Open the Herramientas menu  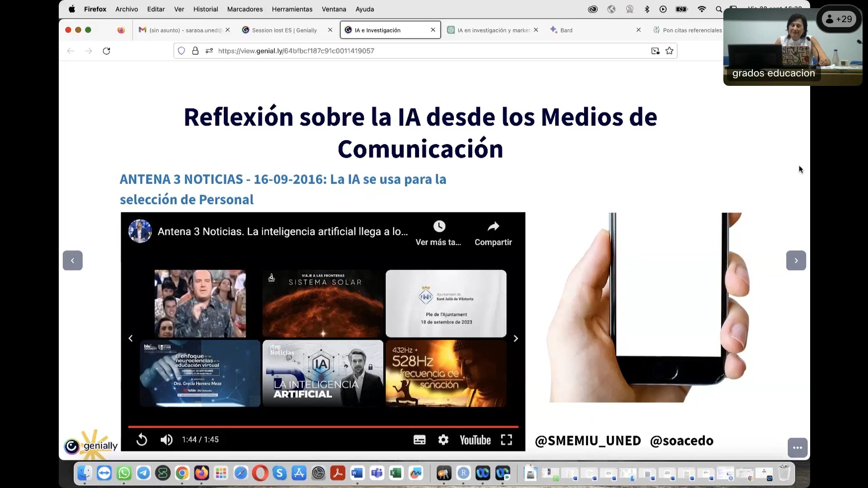tap(292, 9)
